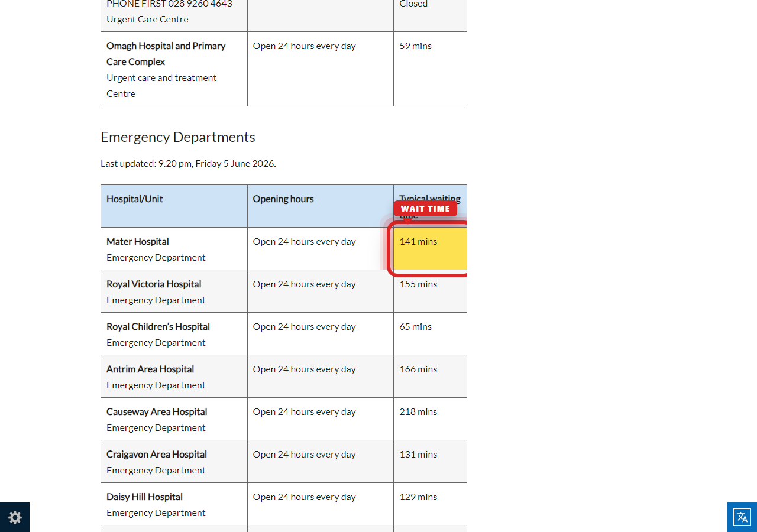Select Antrim Area Hospital's opening hours cell
757x532 pixels.
point(321,376)
